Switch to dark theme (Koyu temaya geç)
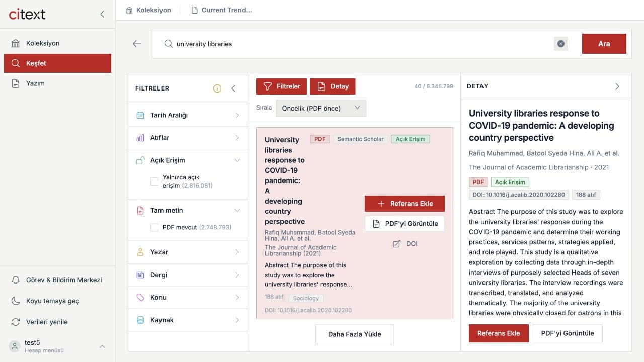This screenshot has height=362, width=644. click(x=57, y=301)
